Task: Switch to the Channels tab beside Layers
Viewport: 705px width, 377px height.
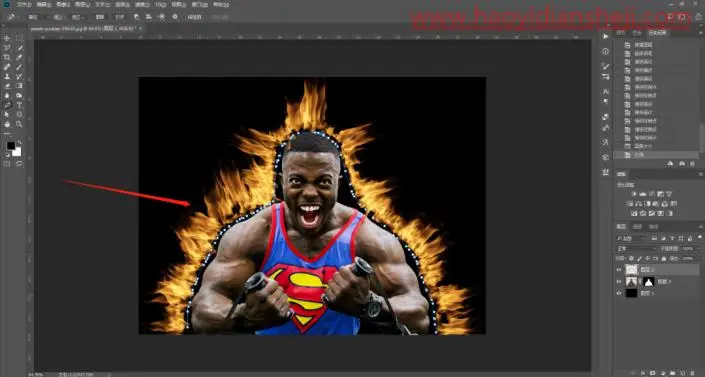Action: coord(637,226)
